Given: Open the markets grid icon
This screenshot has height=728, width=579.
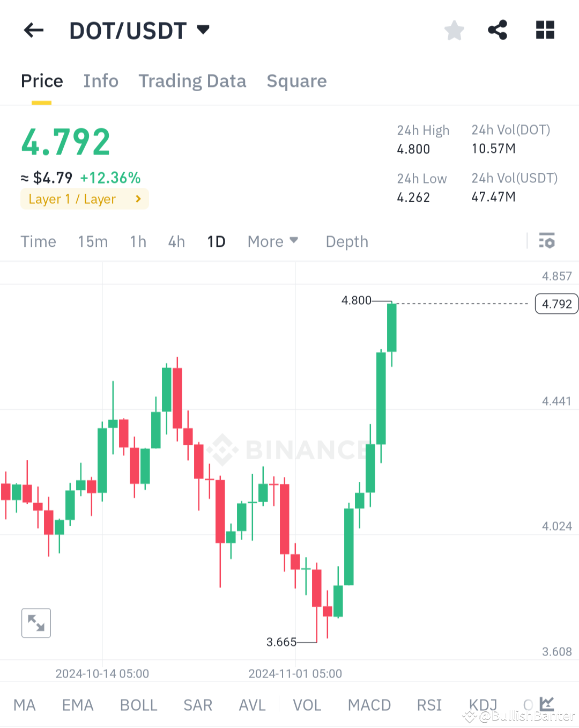Looking at the screenshot, I should click(545, 31).
